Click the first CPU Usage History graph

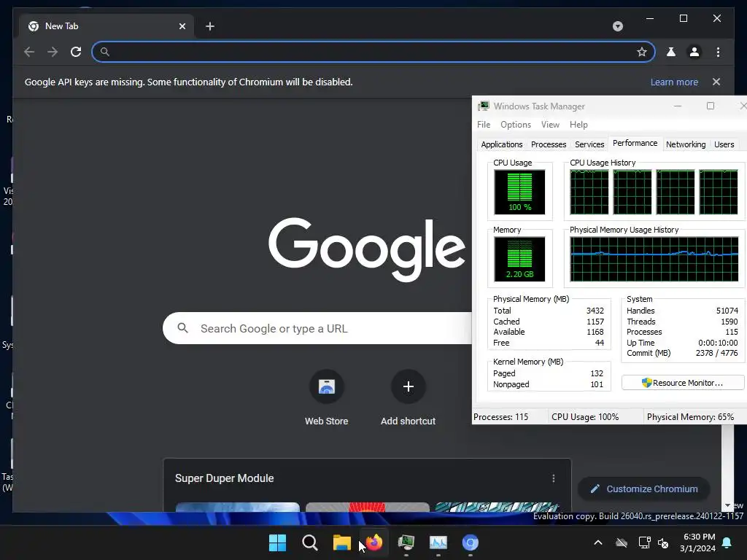(x=589, y=192)
